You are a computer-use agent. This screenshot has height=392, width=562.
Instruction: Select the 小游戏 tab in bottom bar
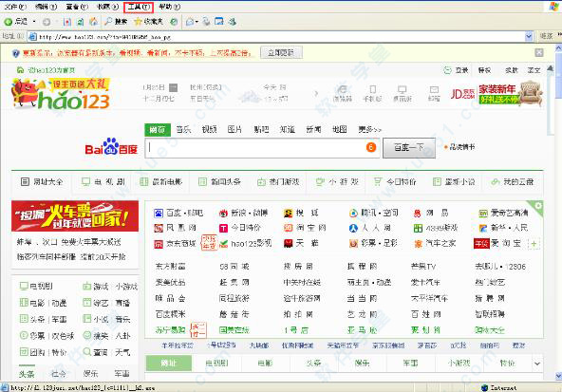[459, 364]
